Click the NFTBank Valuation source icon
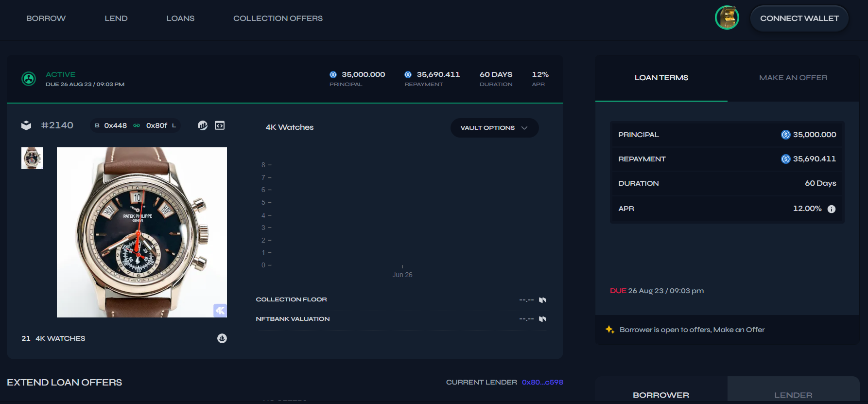This screenshot has height=404, width=868. point(543,319)
